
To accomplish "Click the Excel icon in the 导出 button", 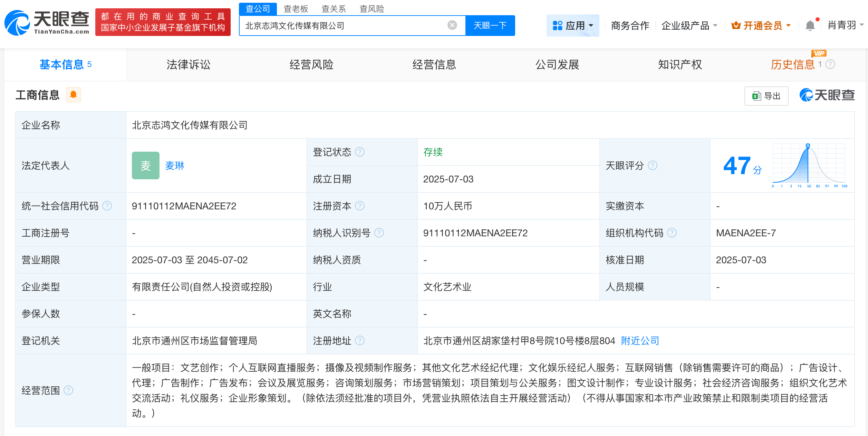I will tap(757, 96).
